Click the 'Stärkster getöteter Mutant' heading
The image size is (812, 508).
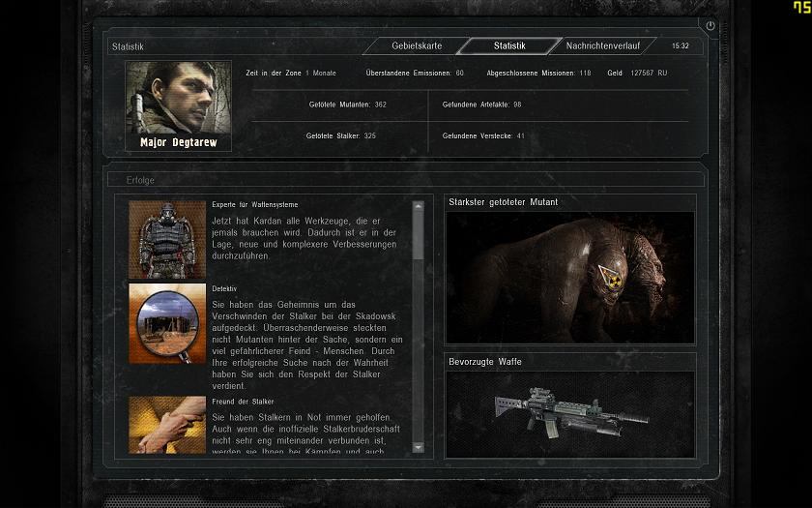click(504, 202)
